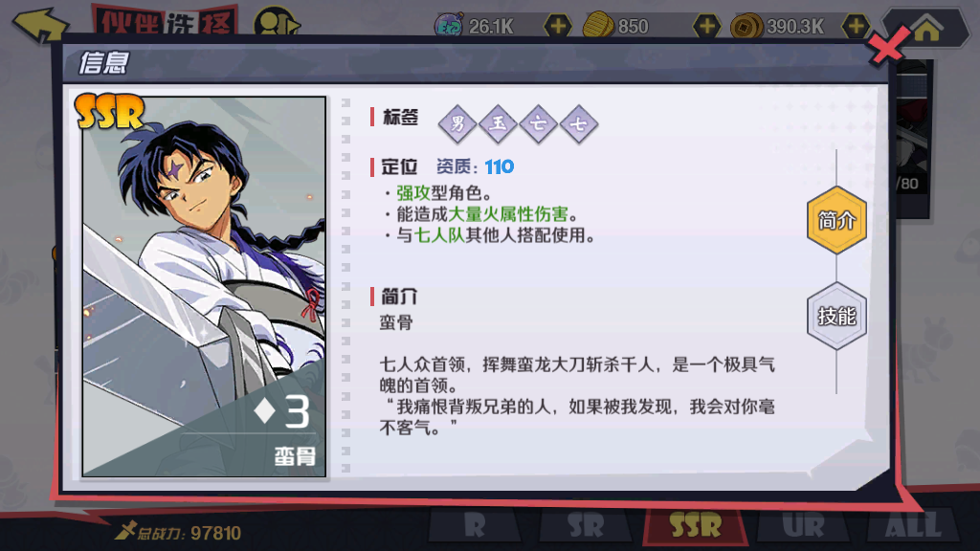The width and height of the screenshot is (980, 551).
Task: Click the 总战力 97810 power display
Action: pos(178,532)
